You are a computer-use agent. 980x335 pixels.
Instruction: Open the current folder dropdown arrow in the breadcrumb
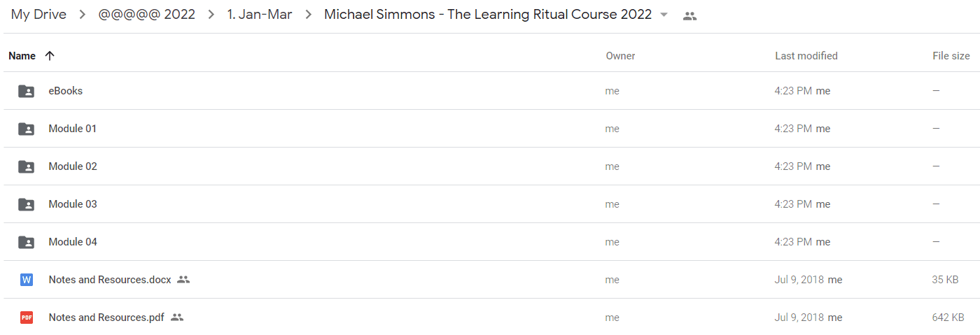(x=664, y=15)
